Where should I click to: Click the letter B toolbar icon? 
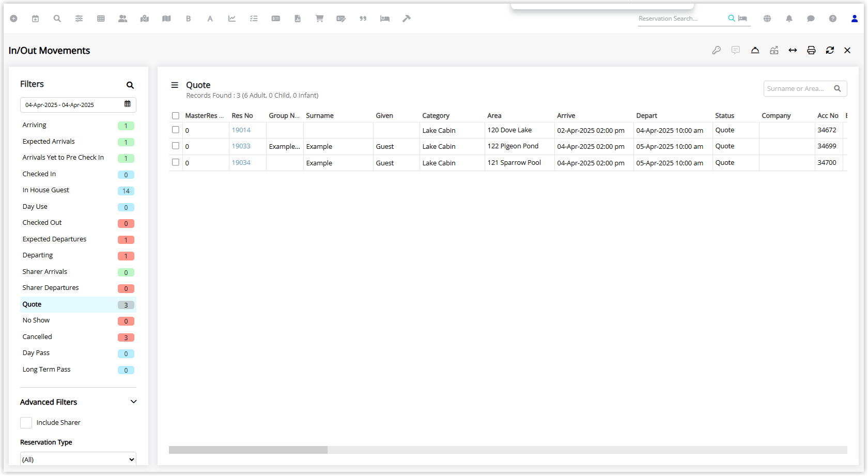pyautogui.click(x=189, y=19)
